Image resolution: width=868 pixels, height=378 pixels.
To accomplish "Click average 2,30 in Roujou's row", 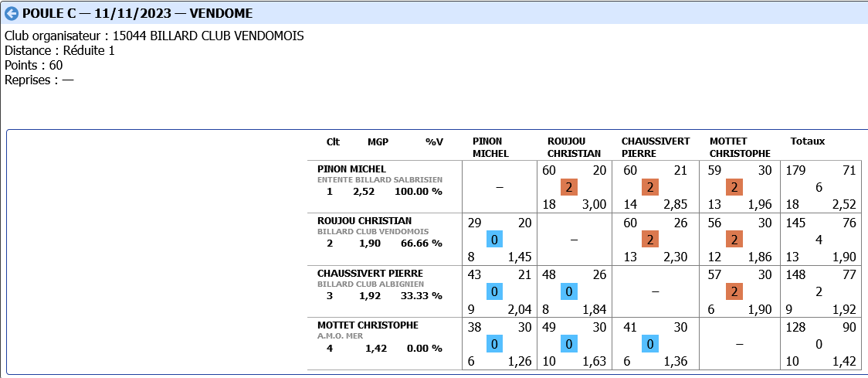I will coord(676,257).
